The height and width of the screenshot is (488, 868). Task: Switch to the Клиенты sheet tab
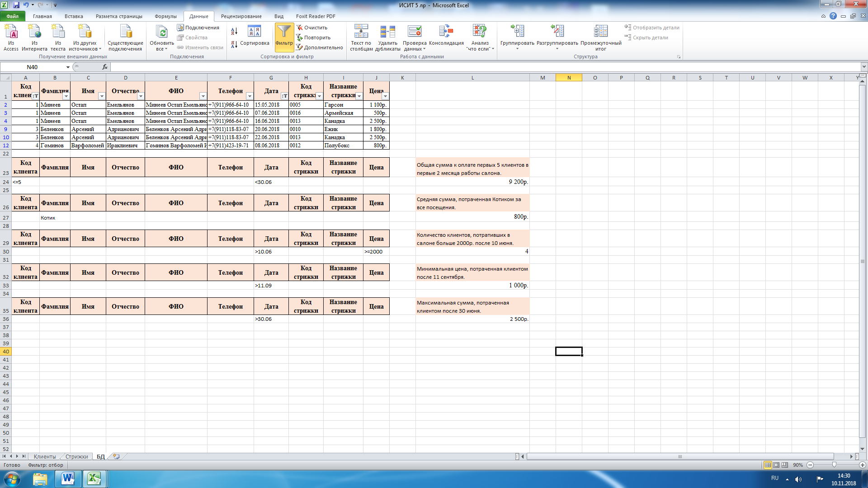click(44, 457)
